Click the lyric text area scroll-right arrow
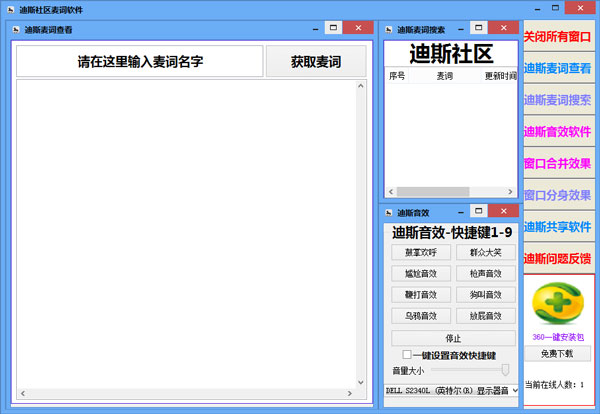 click(349, 393)
